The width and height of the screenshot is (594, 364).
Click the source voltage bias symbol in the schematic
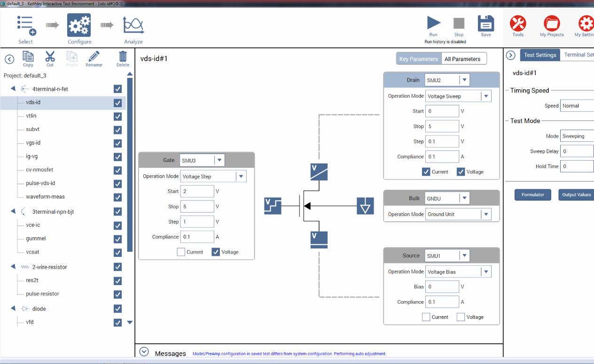(x=319, y=240)
